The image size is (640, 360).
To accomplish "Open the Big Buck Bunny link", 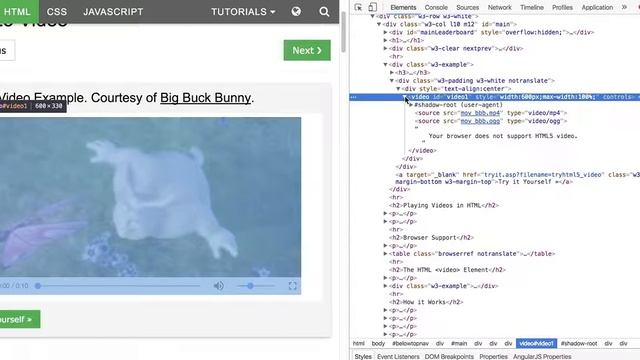I will (x=205, y=98).
